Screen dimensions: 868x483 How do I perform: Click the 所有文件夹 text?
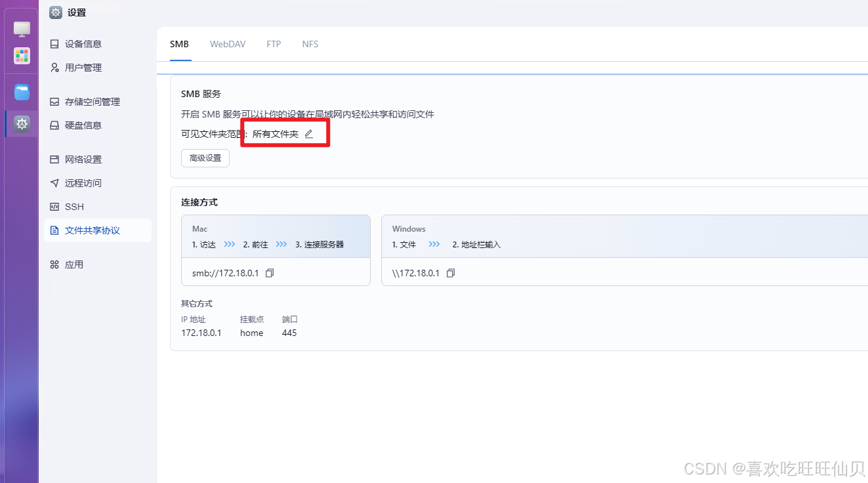click(x=276, y=134)
